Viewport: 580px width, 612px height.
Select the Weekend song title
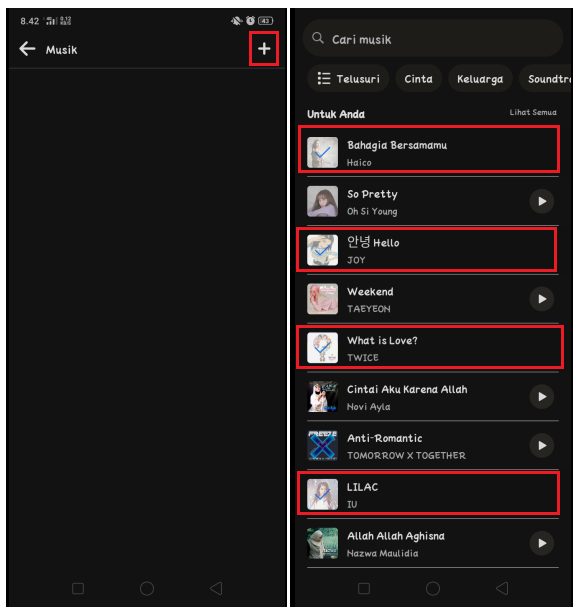(370, 292)
